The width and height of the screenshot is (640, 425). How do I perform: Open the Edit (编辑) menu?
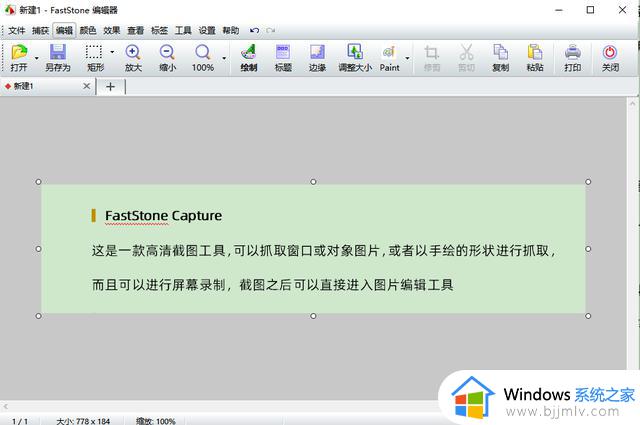point(64,31)
